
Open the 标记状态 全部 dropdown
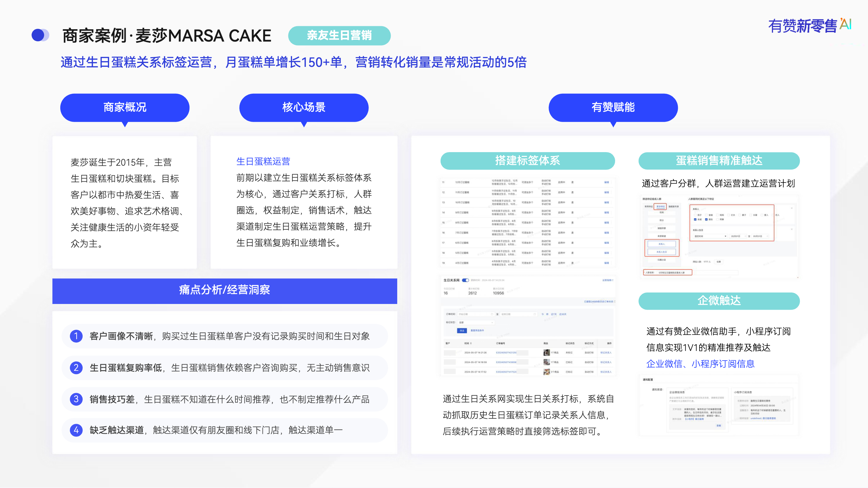tap(476, 322)
